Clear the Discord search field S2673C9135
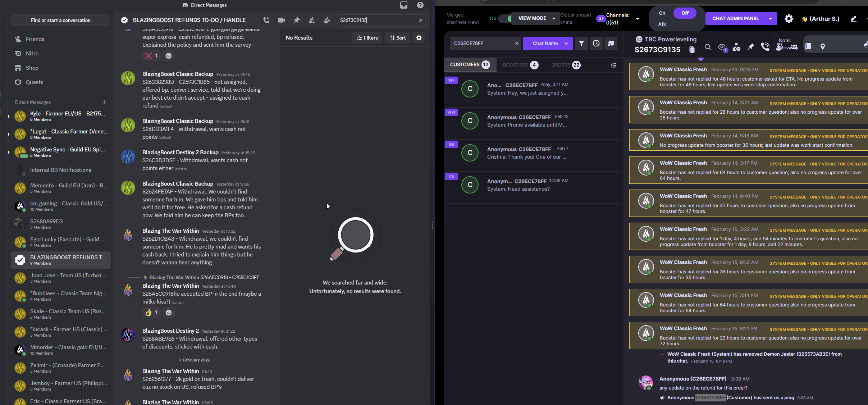Image resolution: width=868 pixels, height=405 pixels. tap(420, 20)
